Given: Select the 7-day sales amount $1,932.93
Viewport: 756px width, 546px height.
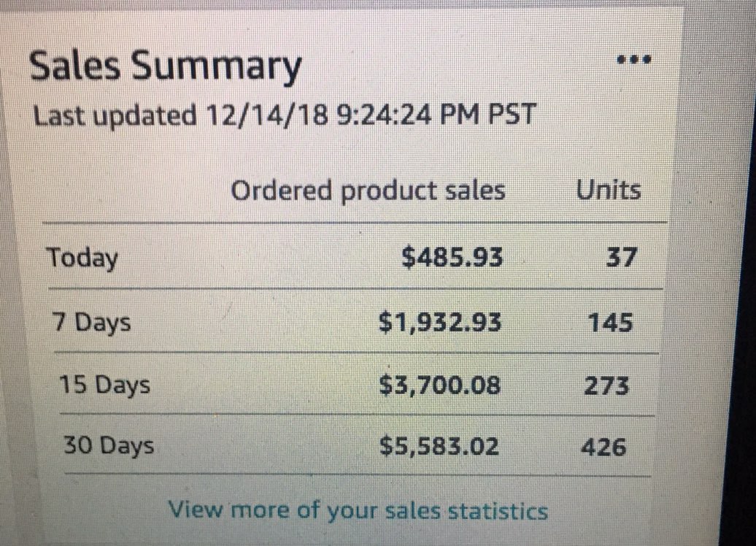Looking at the screenshot, I should pos(440,321).
